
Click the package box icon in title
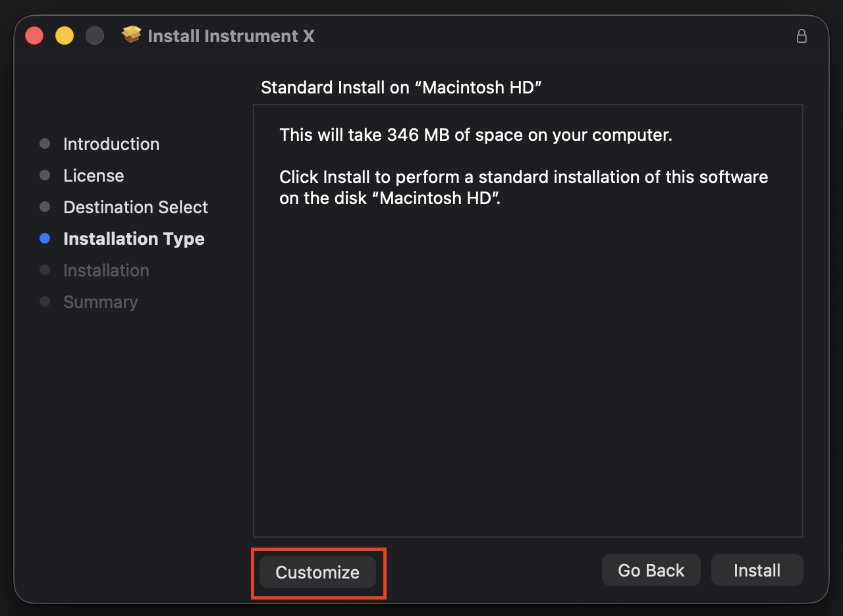tap(132, 35)
